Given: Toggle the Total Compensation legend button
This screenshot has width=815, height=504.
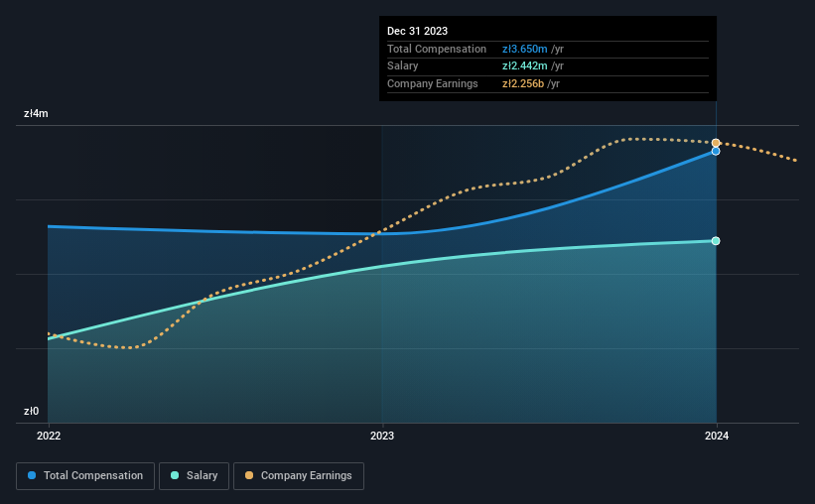Looking at the screenshot, I should coord(85,476).
